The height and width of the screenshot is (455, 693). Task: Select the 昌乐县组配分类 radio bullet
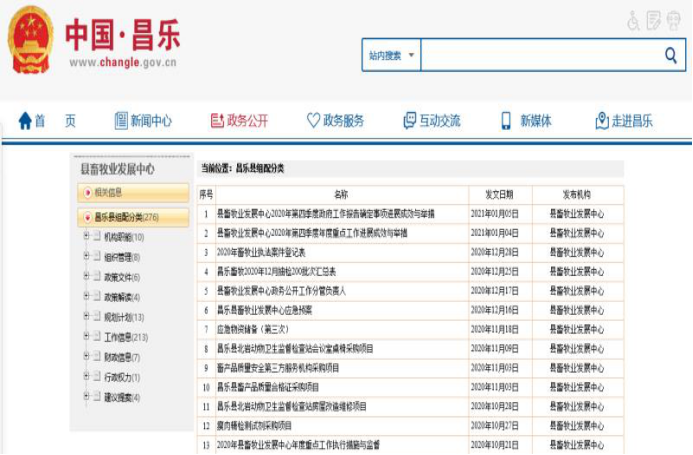[x=87, y=217]
